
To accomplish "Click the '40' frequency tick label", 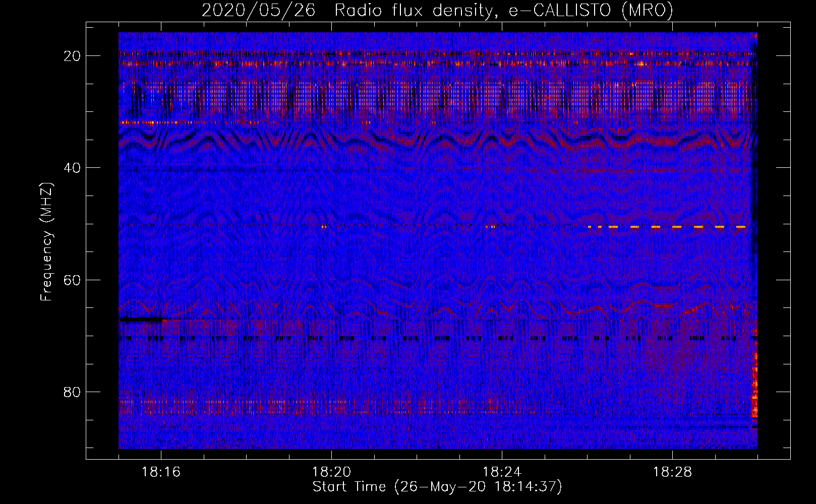I will point(73,168).
